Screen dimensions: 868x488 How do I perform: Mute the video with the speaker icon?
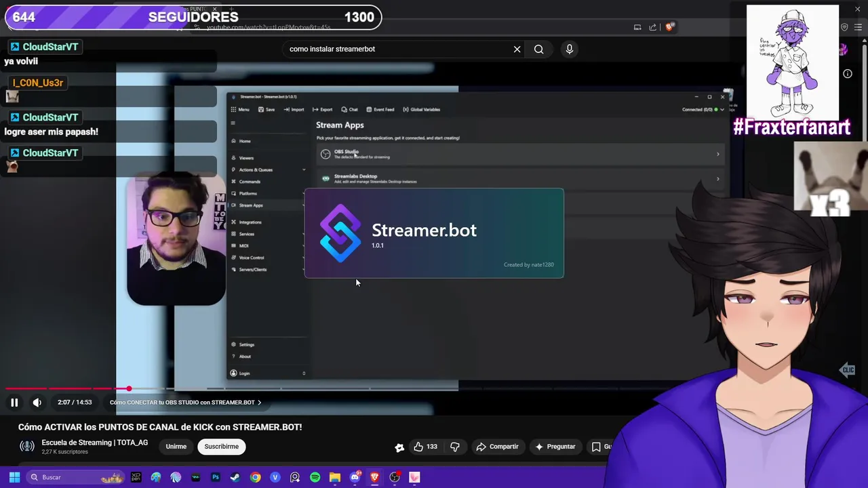tap(37, 403)
